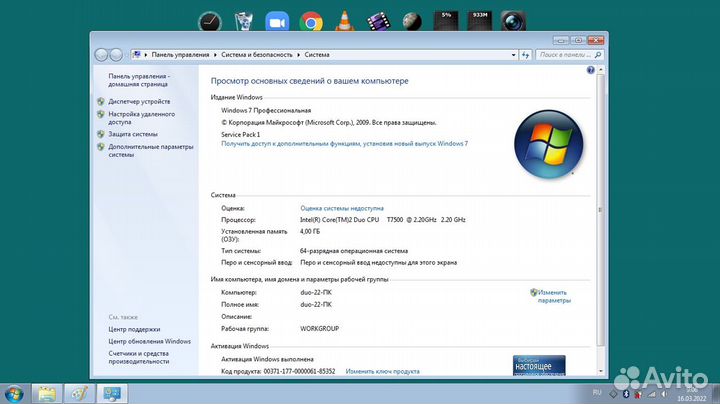The image size is (720, 404).
Task: Click the Control Panel icon in address bar
Action: tap(136, 55)
